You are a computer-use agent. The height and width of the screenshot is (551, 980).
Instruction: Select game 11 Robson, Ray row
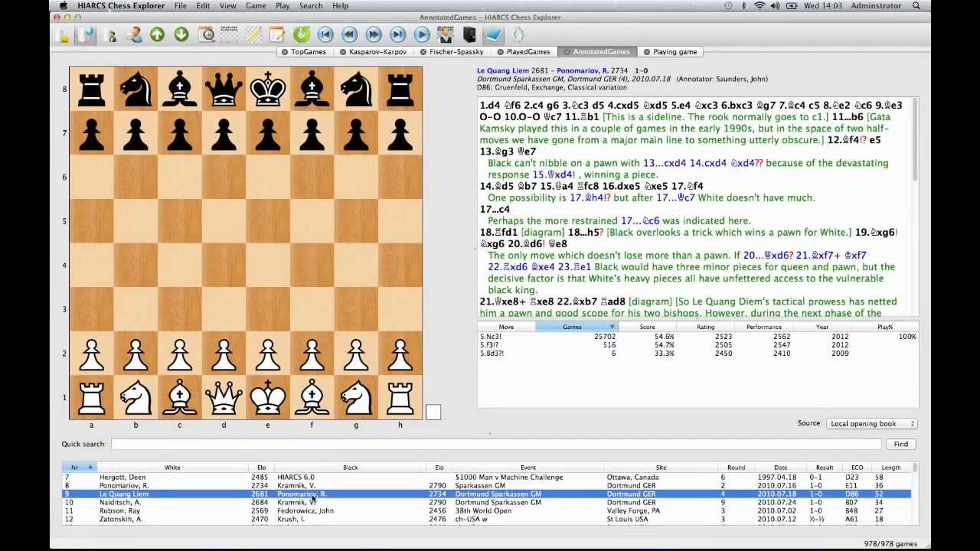pos(486,510)
